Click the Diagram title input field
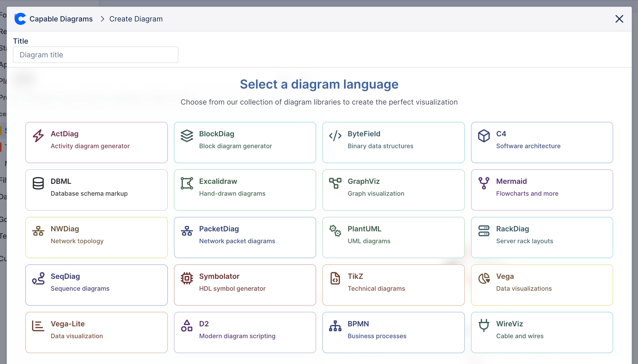 [95, 55]
